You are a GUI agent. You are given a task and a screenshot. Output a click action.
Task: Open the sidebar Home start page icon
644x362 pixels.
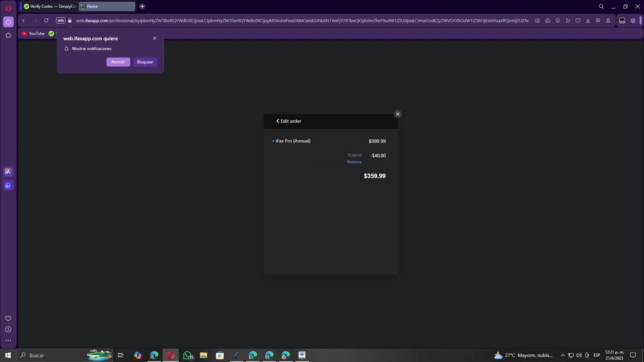tap(8, 22)
